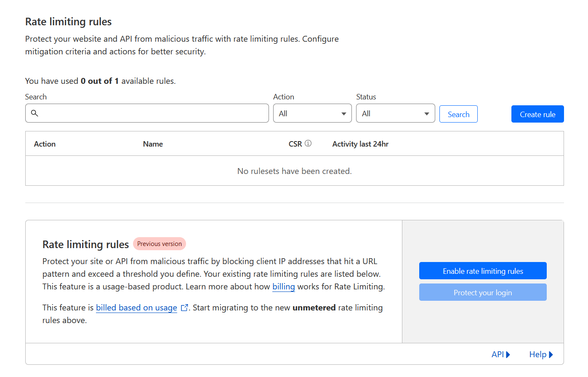Select Protect your login
This screenshot has height=377, width=588.
[x=482, y=292]
